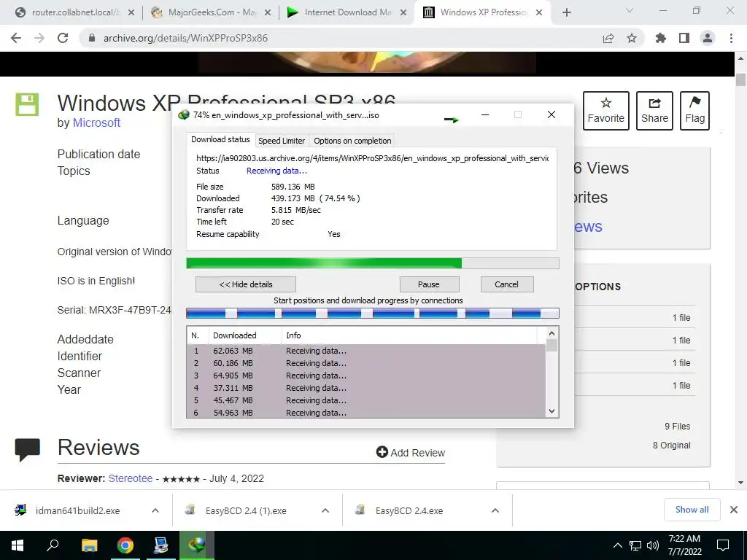Expand options for idman641build2.exe download
This screenshot has width=747, height=560.
point(155,510)
